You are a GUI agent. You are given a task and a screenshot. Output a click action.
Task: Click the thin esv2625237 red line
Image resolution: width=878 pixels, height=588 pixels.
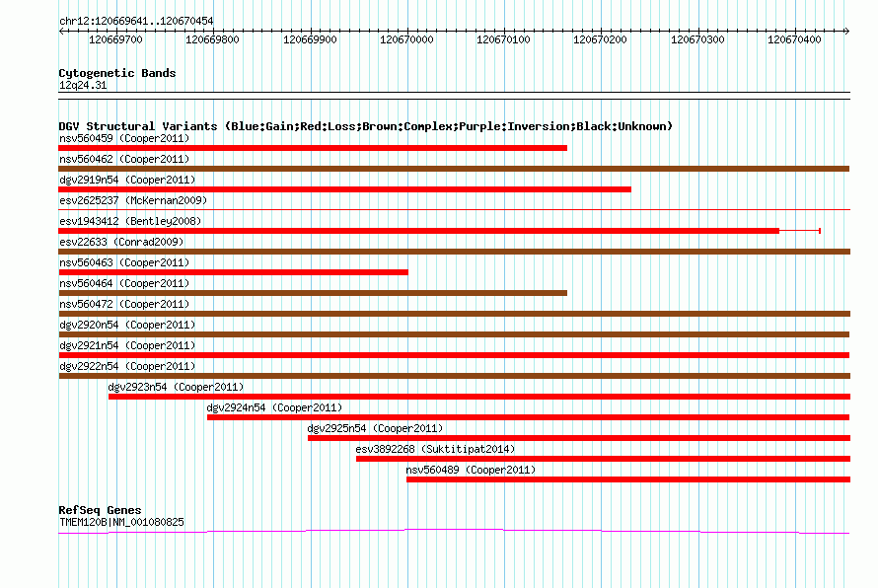click(x=454, y=210)
